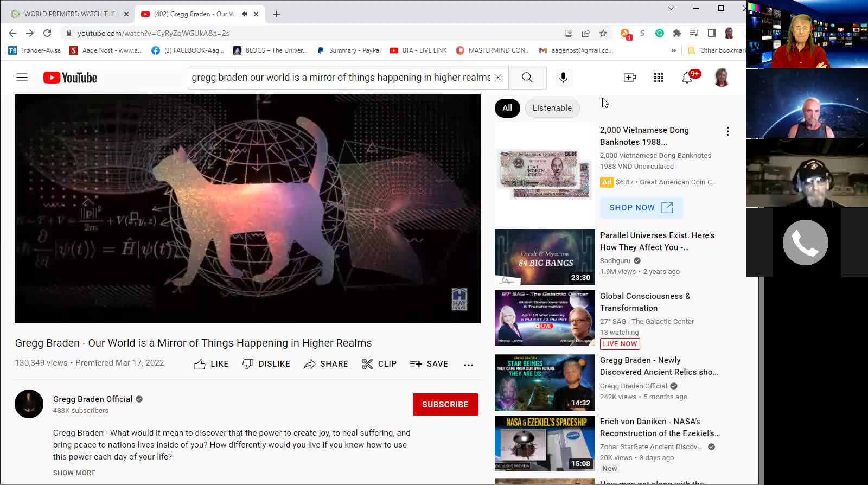Open Global Consciousness & Transformation title
Viewport: 868px width, 485px height.
[x=645, y=302]
